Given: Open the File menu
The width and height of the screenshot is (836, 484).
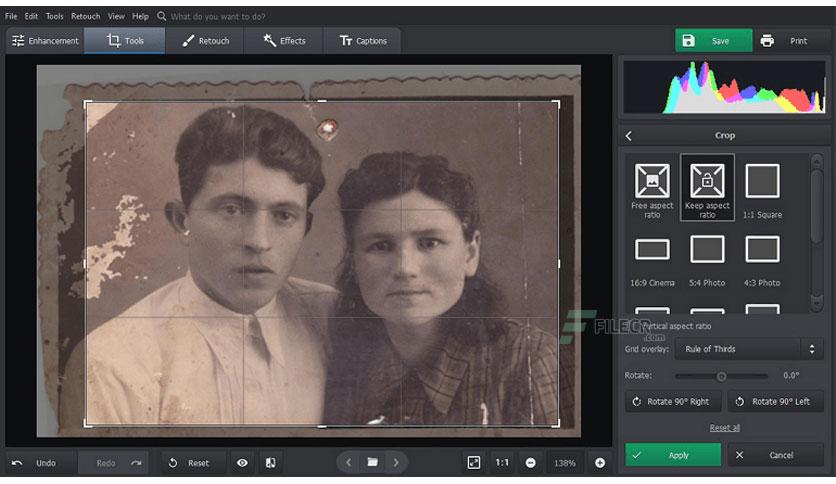Looking at the screenshot, I should pyautogui.click(x=11, y=17).
